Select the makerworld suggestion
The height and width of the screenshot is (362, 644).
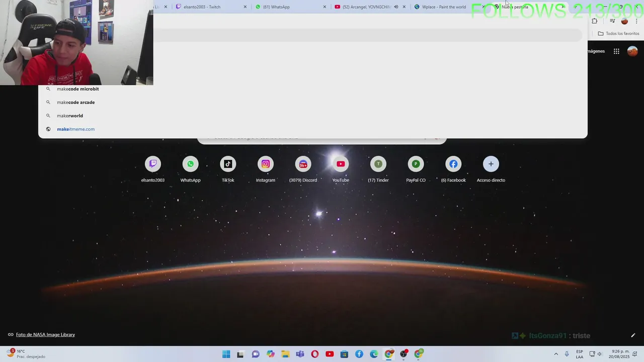(x=312, y=116)
